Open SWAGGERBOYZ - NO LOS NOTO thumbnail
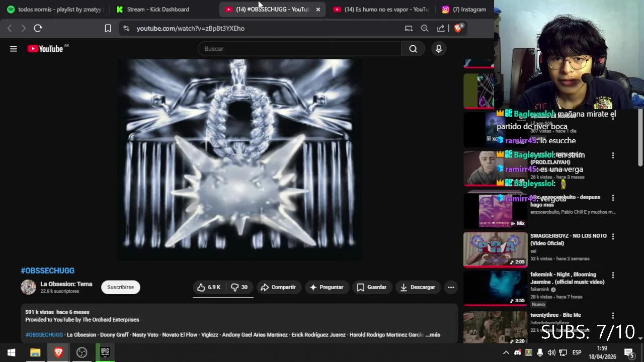This screenshot has width=644, height=362. point(495,249)
